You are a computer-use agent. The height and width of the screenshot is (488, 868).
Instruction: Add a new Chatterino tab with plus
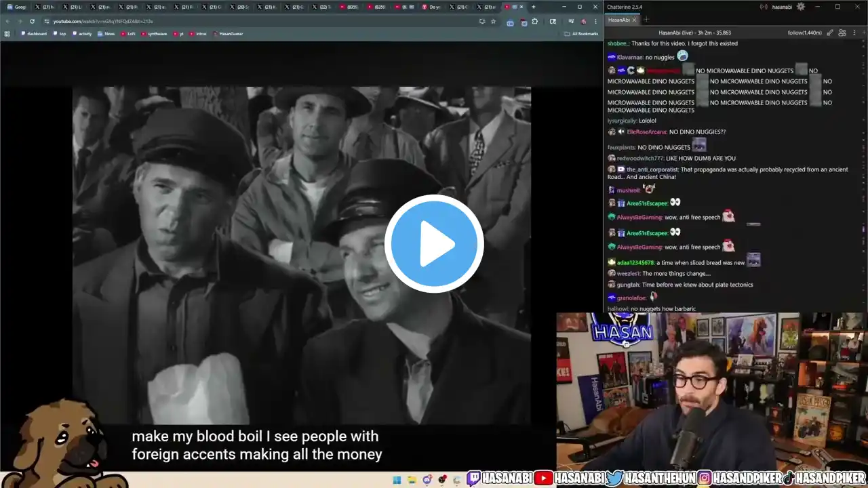point(646,20)
